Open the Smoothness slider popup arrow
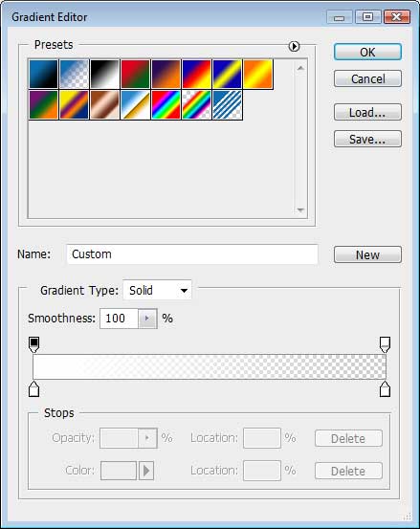 coord(147,319)
